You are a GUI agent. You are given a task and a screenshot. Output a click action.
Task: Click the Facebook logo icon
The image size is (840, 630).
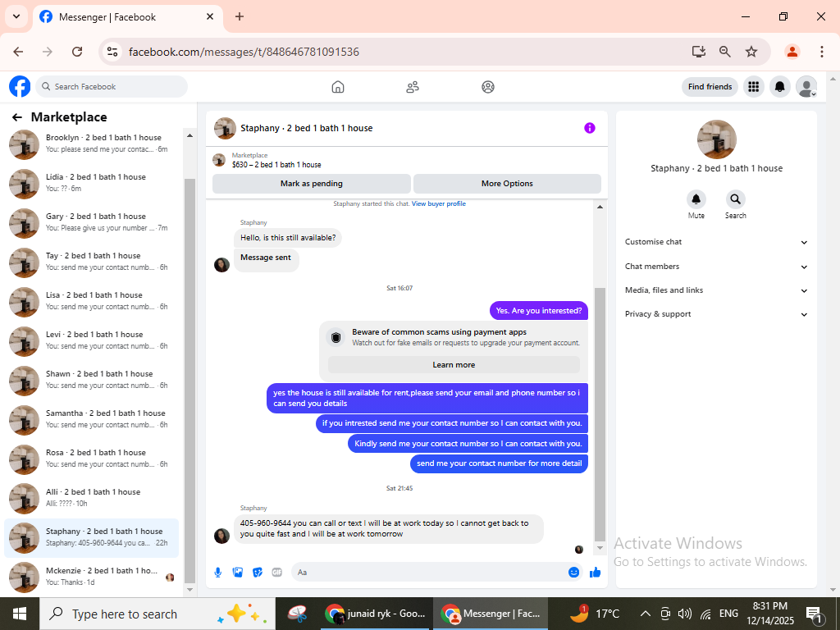(x=20, y=86)
